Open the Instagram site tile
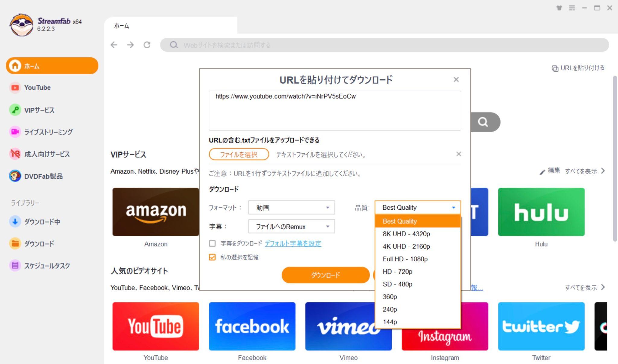 pyautogui.click(x=445, y=340)
